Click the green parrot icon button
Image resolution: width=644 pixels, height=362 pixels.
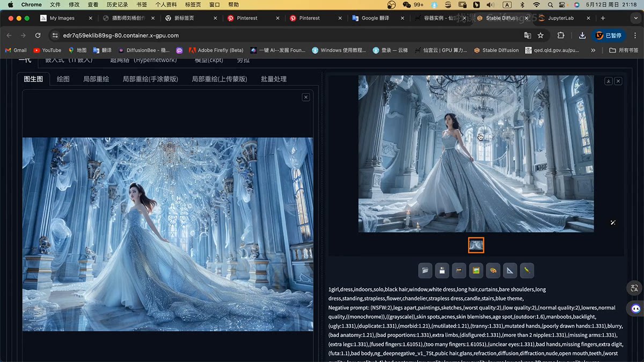point(526,270)
